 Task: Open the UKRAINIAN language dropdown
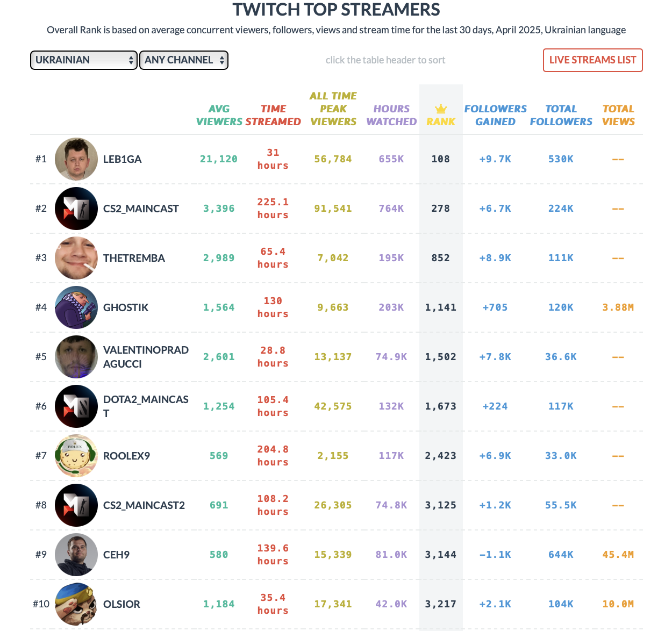[x=83, y=60]
